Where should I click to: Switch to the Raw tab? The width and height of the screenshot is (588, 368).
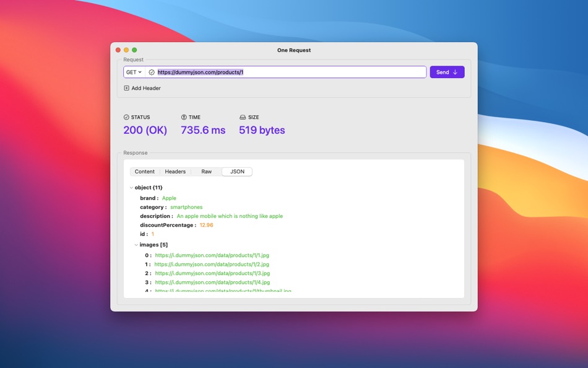click(206, 172)
